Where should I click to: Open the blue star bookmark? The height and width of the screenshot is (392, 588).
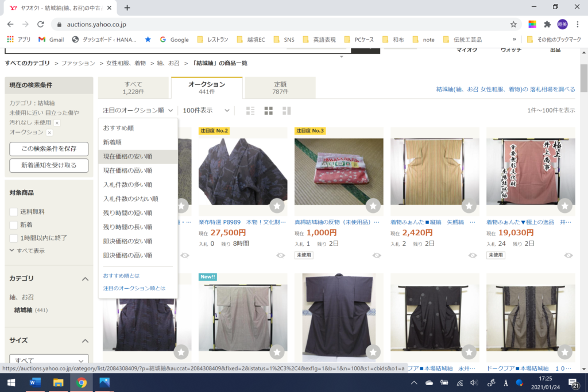pos(148,40)
